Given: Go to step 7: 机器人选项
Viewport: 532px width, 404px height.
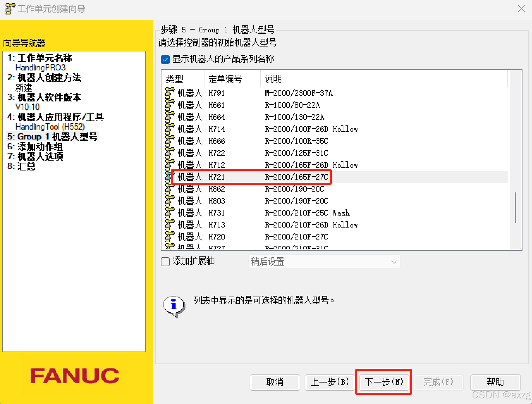Looking at the screenshot, I should coord(35,156).
